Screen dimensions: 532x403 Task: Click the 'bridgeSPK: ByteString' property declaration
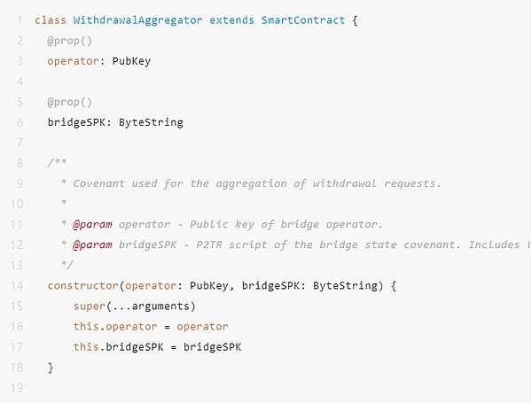click(x=115, y=122)
